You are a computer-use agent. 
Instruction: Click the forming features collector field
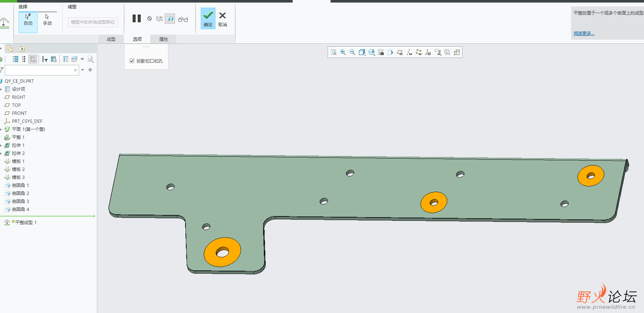(93, 22)
